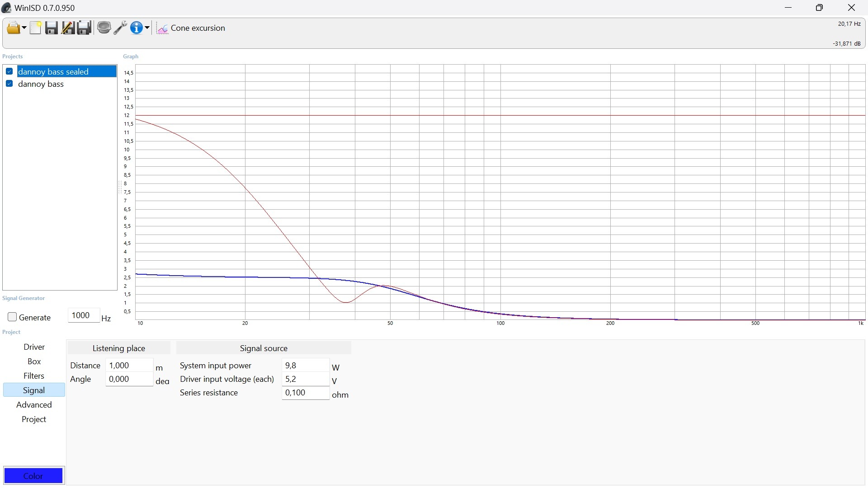The width and height of the screenshot is (868, 488).
Task: Click the Angle input field
Action: coord(129,379)
